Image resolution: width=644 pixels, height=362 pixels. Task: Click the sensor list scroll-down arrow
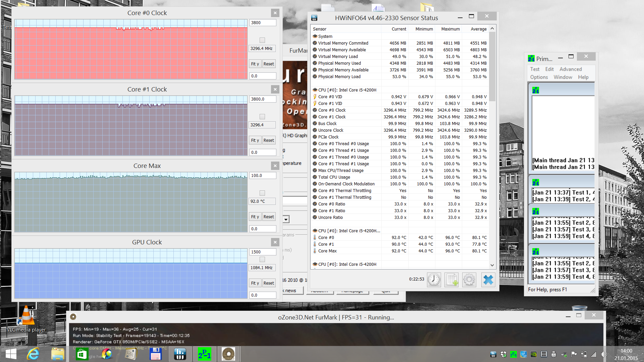pos(492,265)
